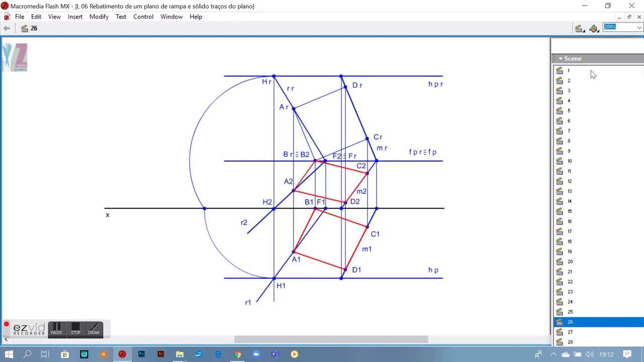Click the horizontal scrollbar thumb of stage

click(331, 339)
